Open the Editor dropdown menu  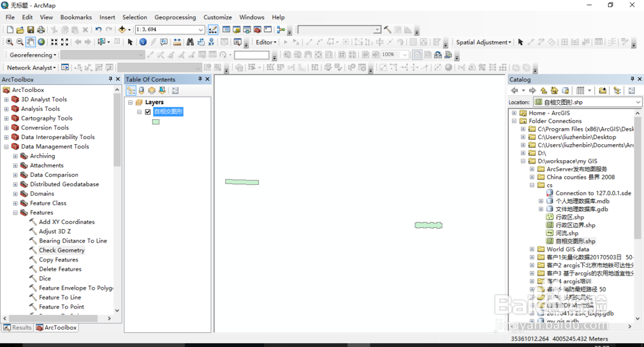tap(266, 42)
